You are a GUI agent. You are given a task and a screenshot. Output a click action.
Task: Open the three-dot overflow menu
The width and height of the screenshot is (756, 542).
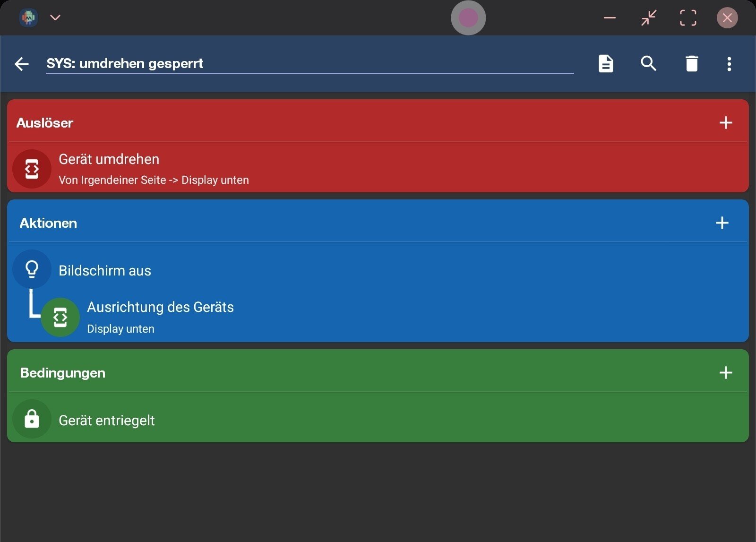[x=729, y=64]
